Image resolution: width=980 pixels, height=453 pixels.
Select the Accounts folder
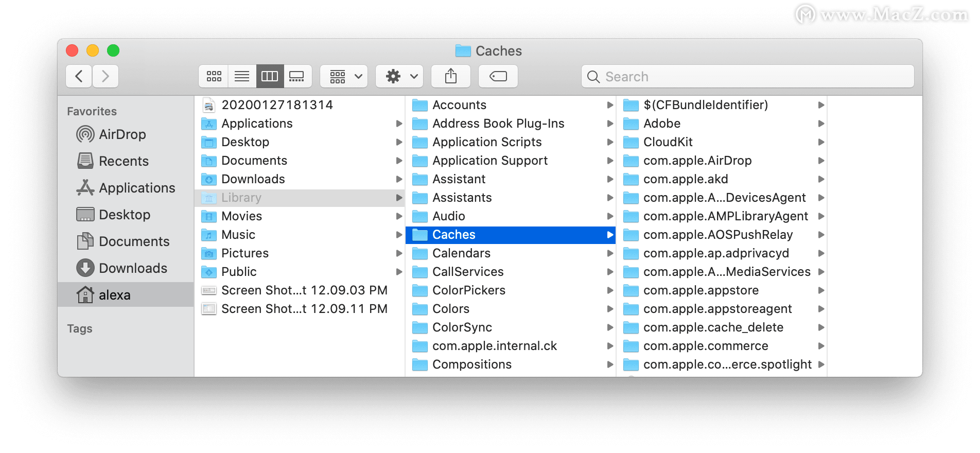click(511, 105)
